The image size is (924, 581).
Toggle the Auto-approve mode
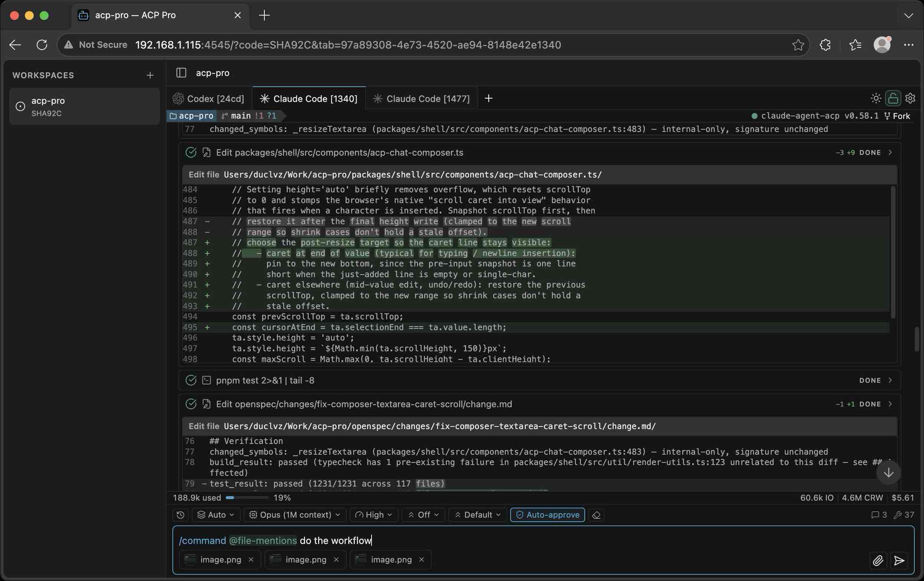point(547,515)
